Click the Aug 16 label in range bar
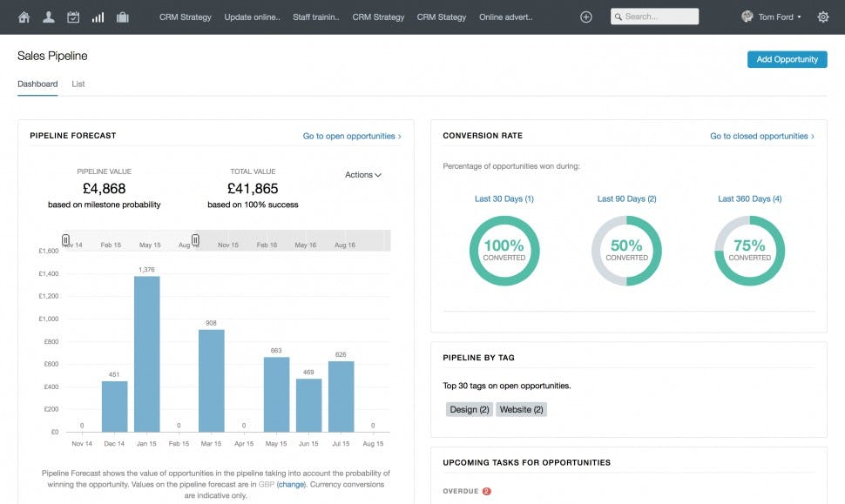Image resolution: width=845 pixels, height=504 pixels. 345,245
